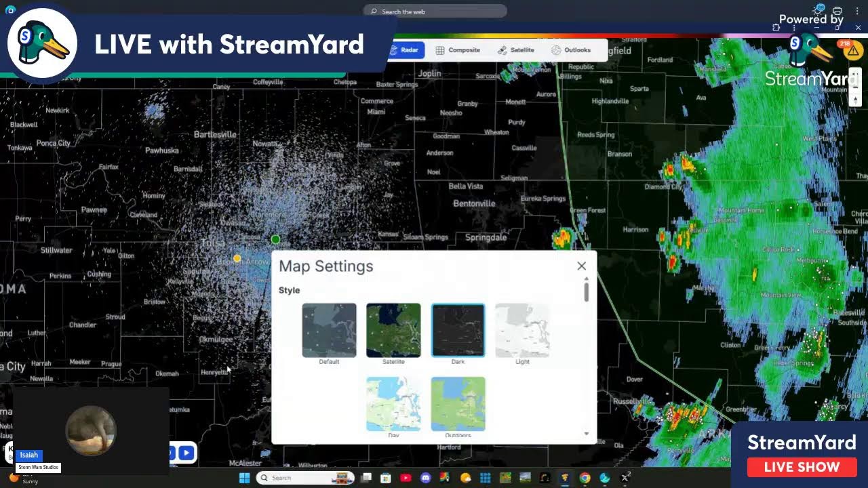Open the browser three-dot menu
Image resolution: width=868 pixels, height=488 pixels.
point(857,12)
